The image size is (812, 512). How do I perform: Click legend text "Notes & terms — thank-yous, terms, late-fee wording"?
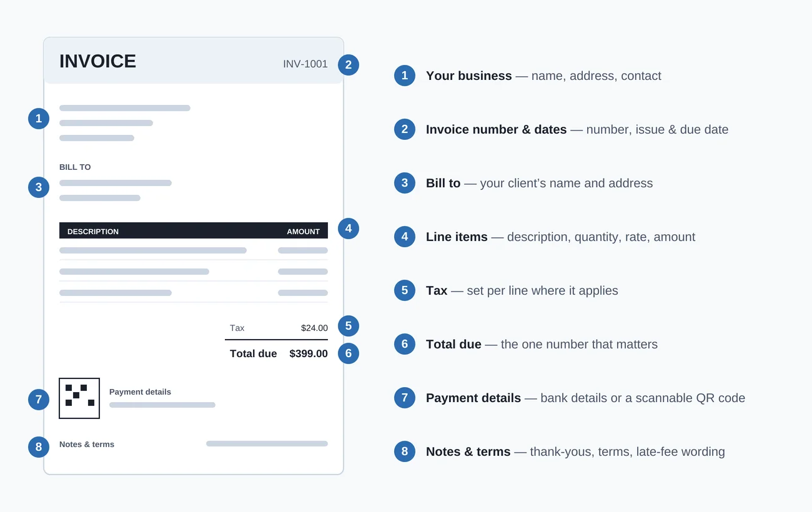tap(575, 452)
